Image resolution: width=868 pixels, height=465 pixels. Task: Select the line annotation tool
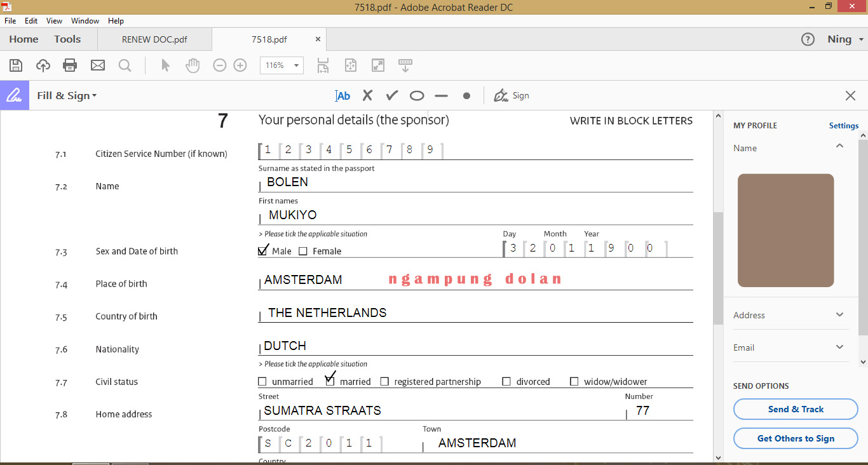442,96
